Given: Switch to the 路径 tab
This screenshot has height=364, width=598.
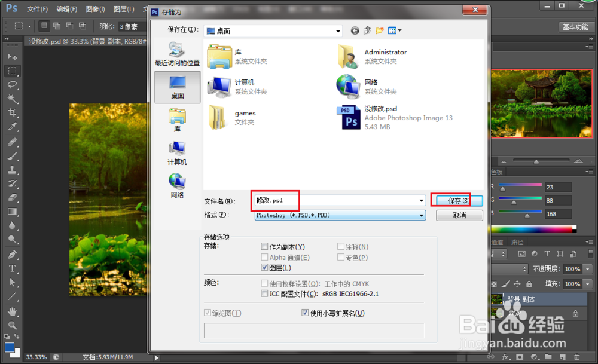Looking at the screenshot, I should [517, 242].
